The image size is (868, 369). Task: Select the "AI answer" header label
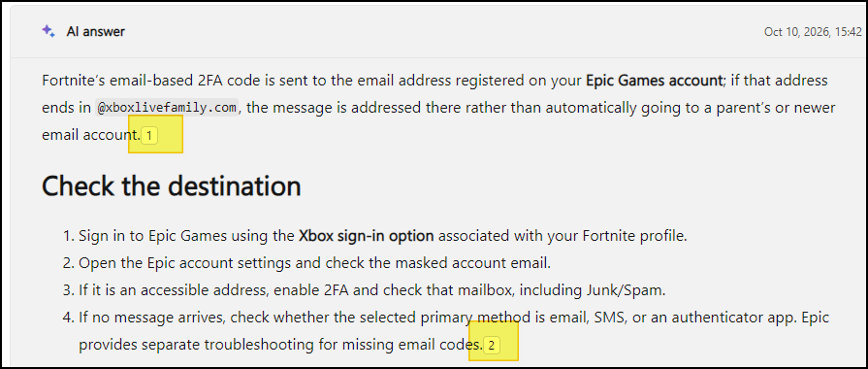(96, 32)
